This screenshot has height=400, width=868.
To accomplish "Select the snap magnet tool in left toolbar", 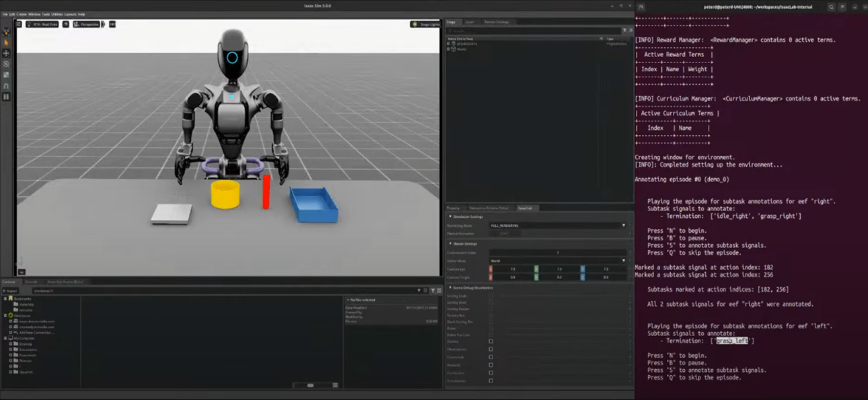I will click(x=7, y=86).
